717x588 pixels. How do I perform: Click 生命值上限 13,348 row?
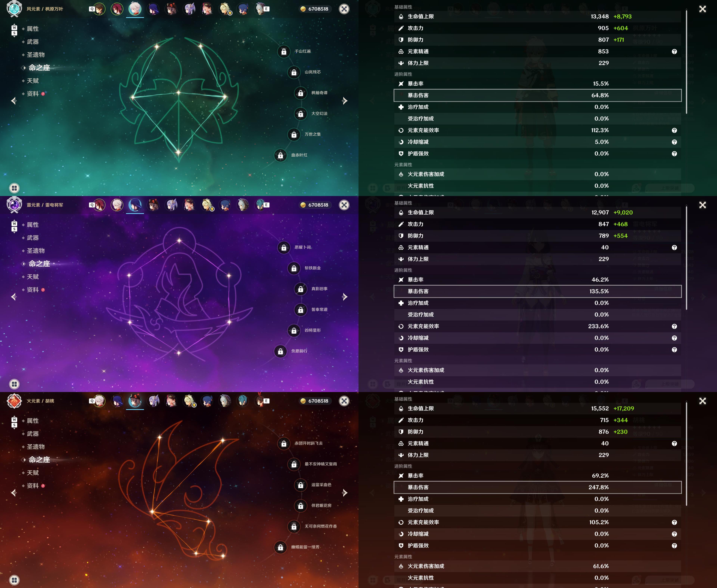(x=537, y=17)
